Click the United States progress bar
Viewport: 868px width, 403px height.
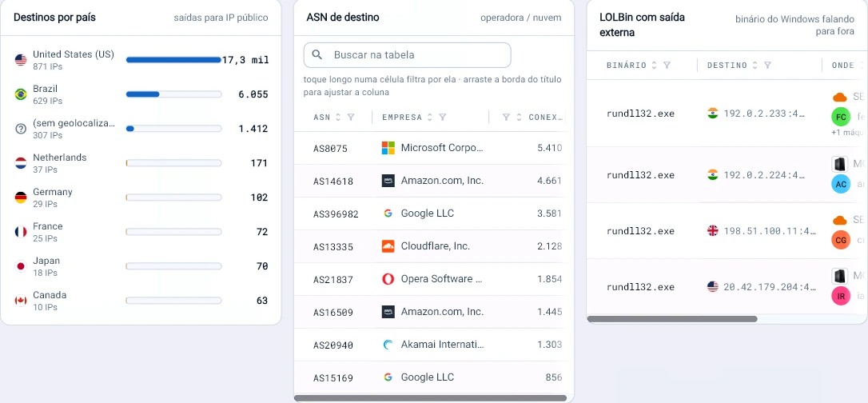[173, 60]
